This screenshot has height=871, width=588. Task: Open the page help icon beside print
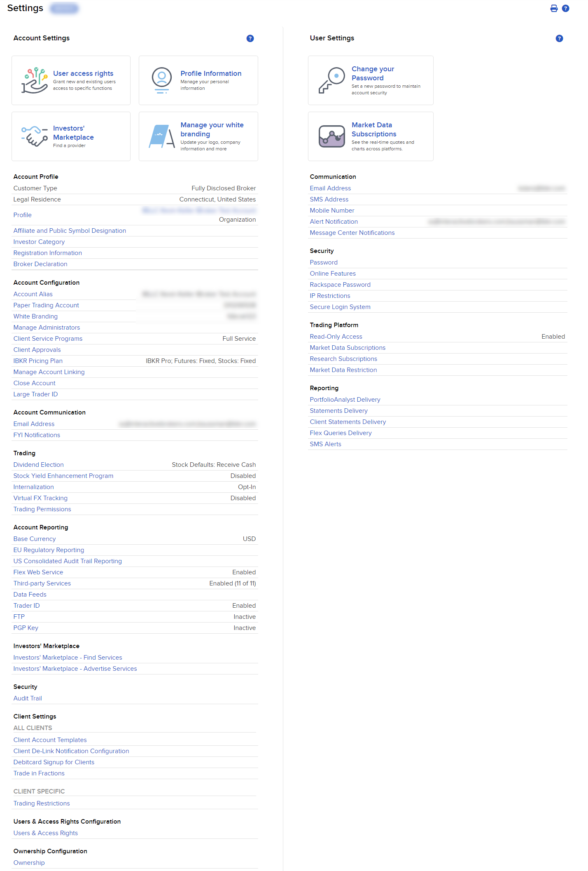[566, 8]
